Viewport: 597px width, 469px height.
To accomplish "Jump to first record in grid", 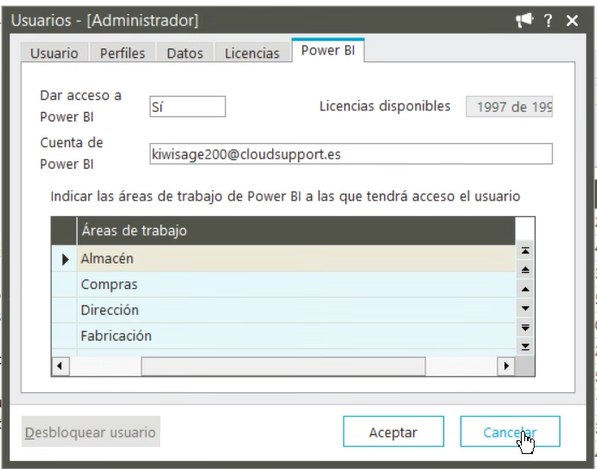I will (525, 250).
